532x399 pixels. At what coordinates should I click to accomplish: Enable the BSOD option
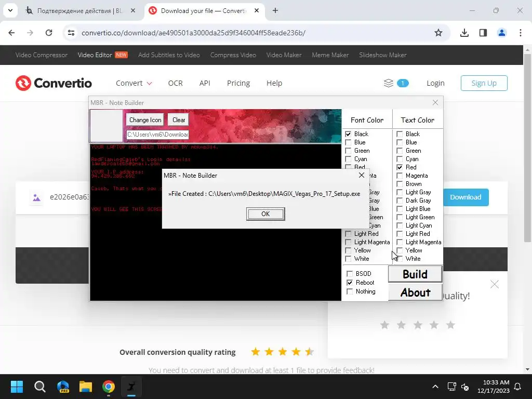pos(350,274)
